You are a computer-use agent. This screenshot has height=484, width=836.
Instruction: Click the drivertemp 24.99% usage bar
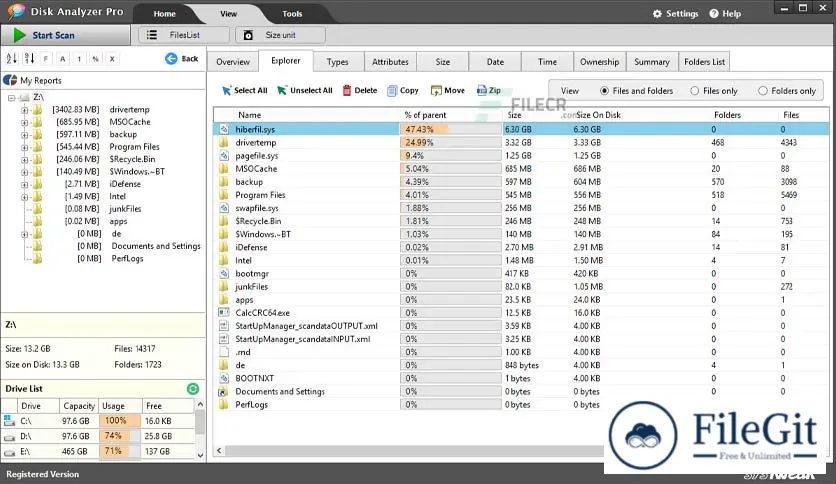click(451, 143)
